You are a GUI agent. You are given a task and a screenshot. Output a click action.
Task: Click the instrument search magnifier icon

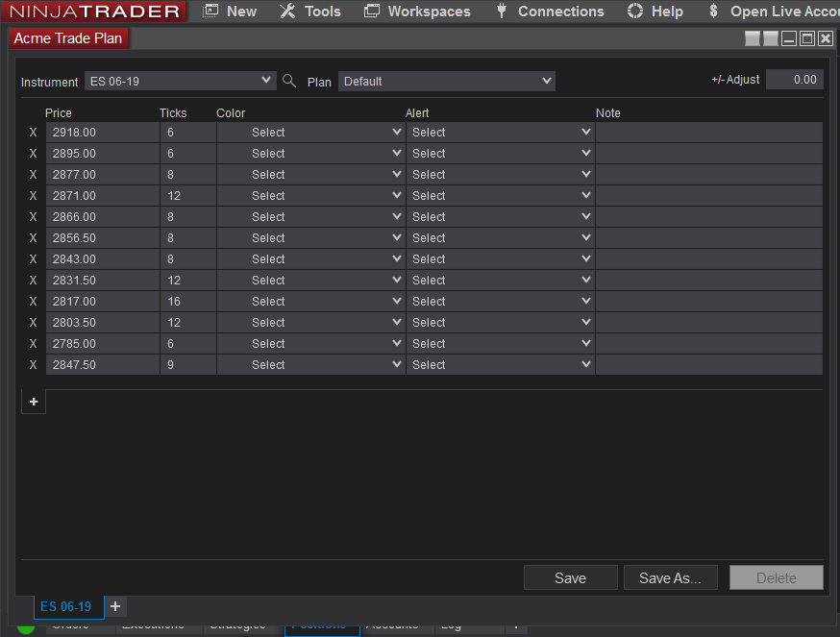[x=288, y=81]
